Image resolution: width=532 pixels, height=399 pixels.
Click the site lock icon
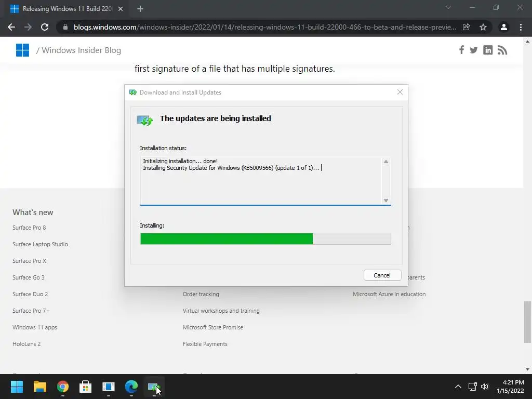(65, 27)
